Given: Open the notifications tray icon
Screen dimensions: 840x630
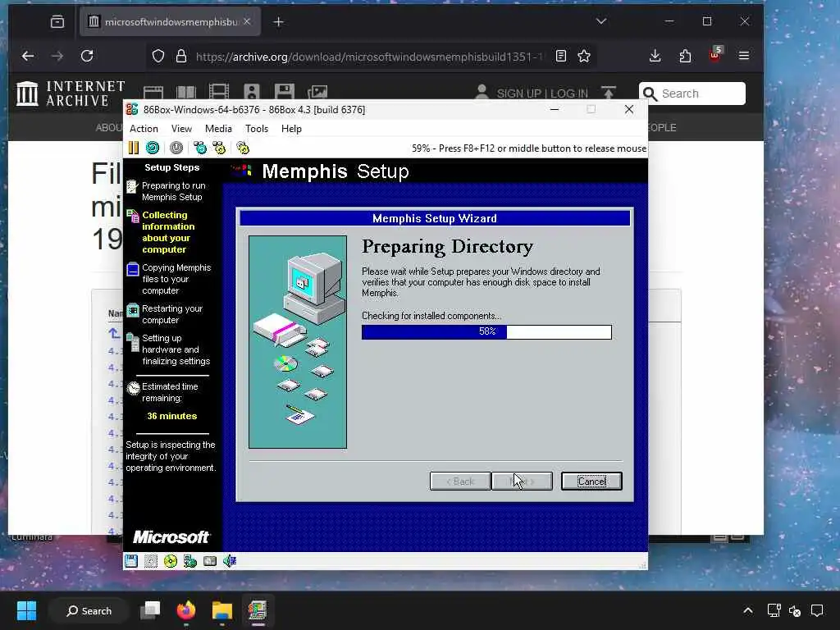Looking at the screenshot, I should (817, 610).
